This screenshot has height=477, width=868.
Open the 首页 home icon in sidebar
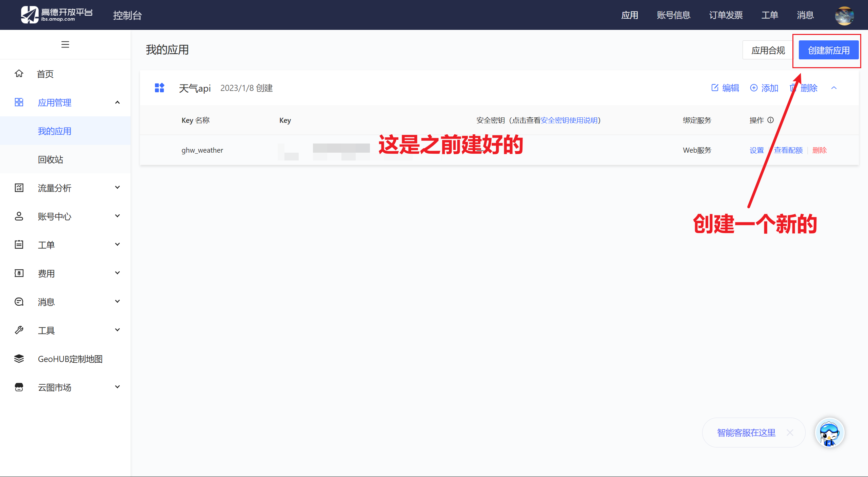tap(19, 74)
